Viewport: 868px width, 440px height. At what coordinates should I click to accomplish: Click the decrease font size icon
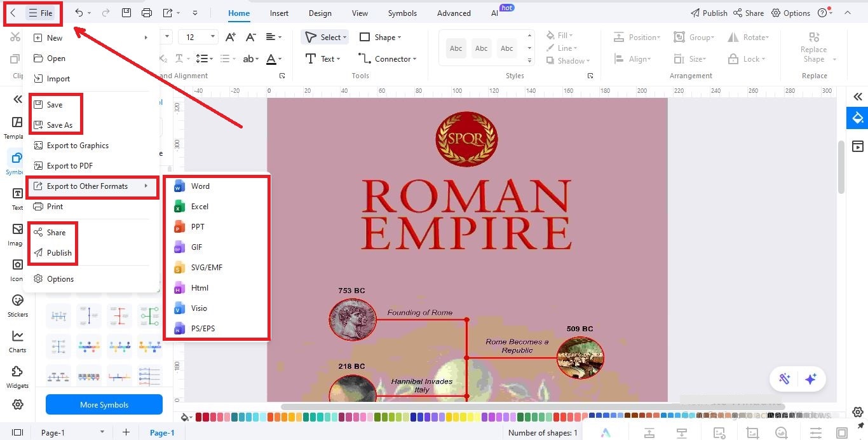point(251,38)
